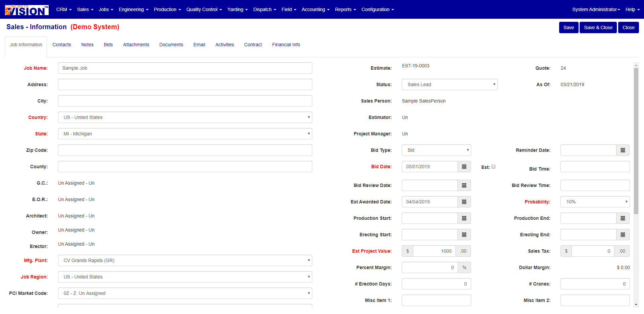Viewport: 644px width, 314px height.
Task: Open the System Administrator user menu
Action: coord(596,9)
